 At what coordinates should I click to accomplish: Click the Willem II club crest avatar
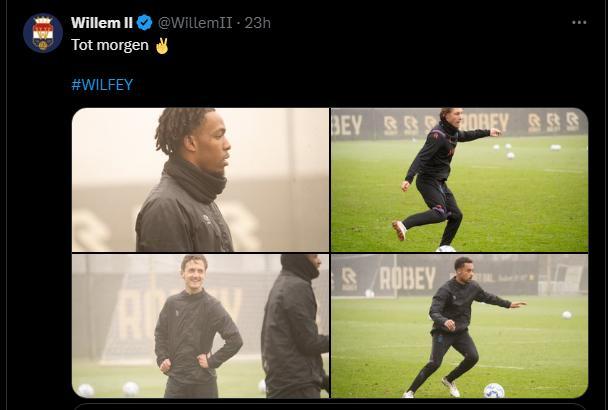pyautogui.click(x=42, y=32)
